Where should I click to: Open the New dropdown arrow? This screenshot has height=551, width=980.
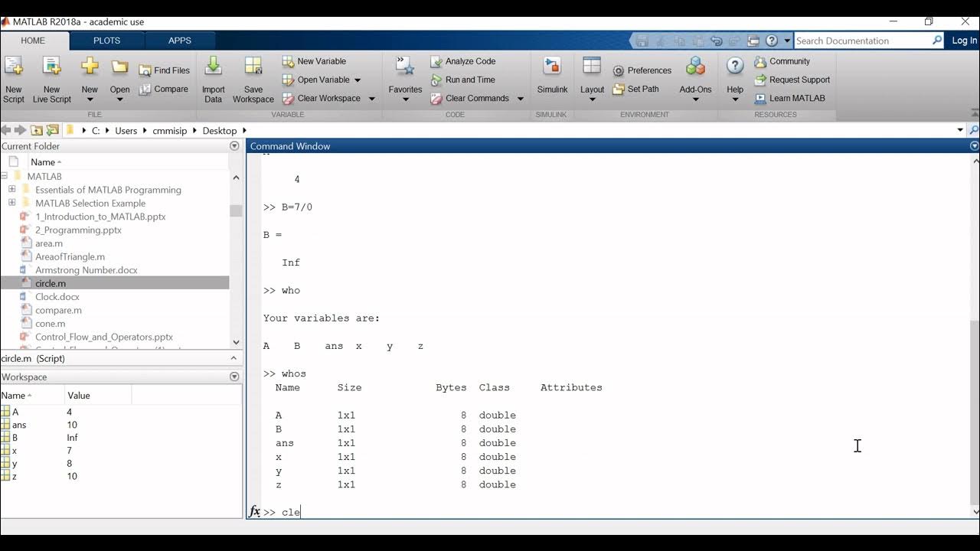click(90, 100)
